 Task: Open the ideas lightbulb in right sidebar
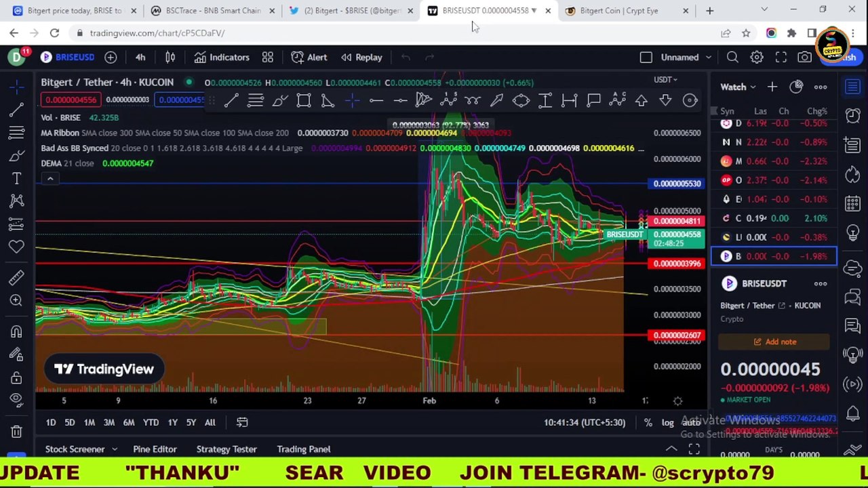coord(853,234)
